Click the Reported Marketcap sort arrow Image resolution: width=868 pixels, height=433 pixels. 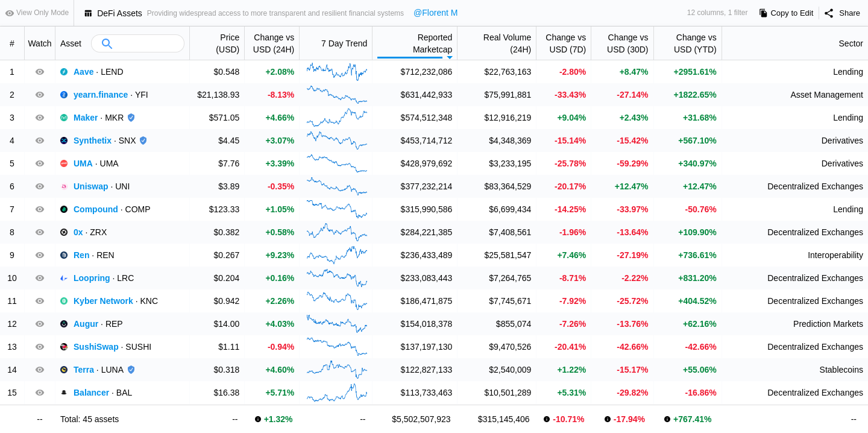[x=450, y=57]
